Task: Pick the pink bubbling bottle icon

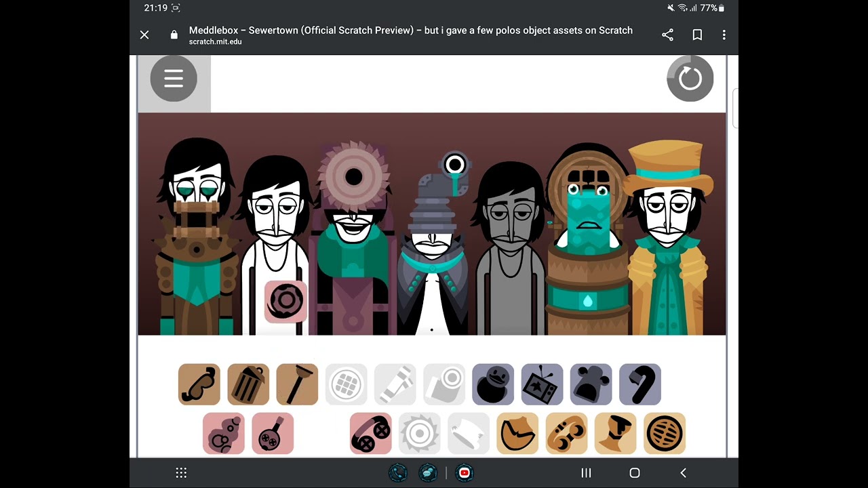Action: click(x=224, y=433)
